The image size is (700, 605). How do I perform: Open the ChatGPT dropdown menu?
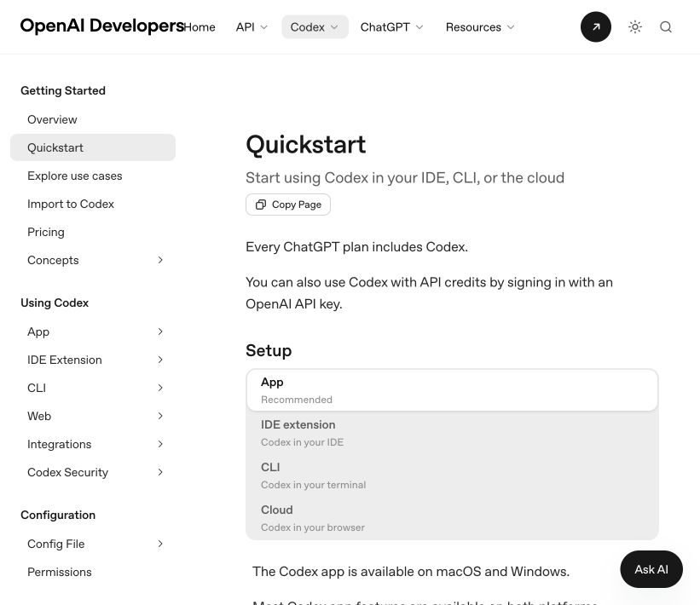391,27
